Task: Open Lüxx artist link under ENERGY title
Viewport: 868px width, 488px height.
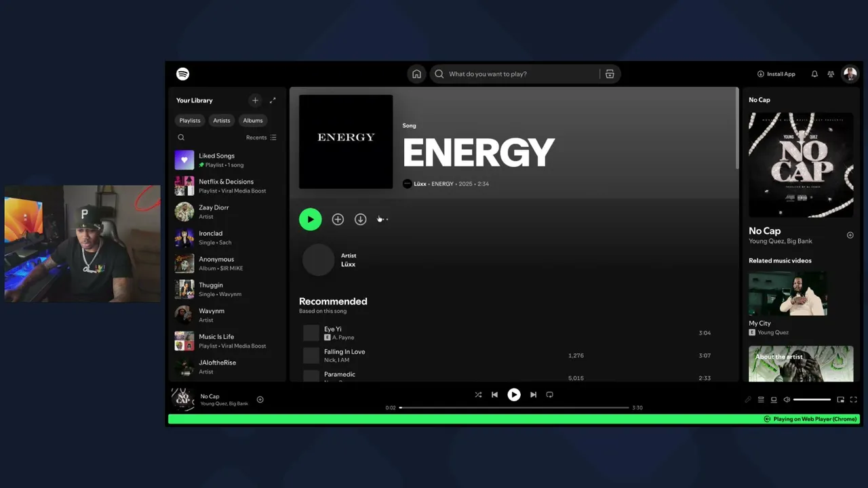Action: tap(420, 184)
